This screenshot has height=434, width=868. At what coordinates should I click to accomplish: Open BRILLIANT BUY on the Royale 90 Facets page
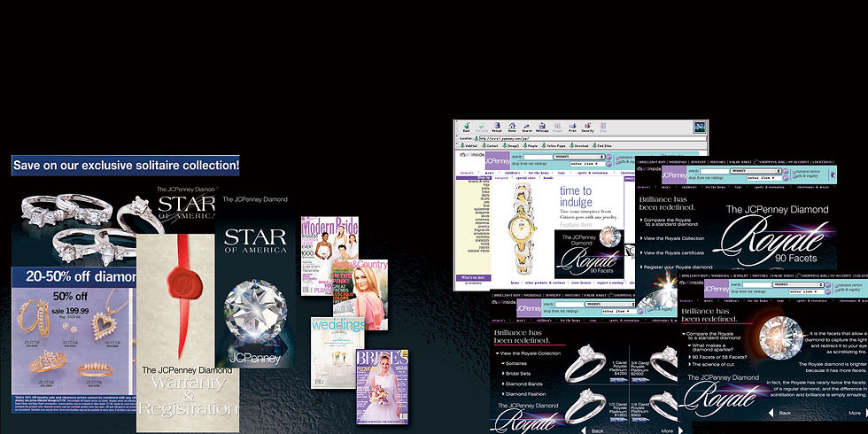654,162
